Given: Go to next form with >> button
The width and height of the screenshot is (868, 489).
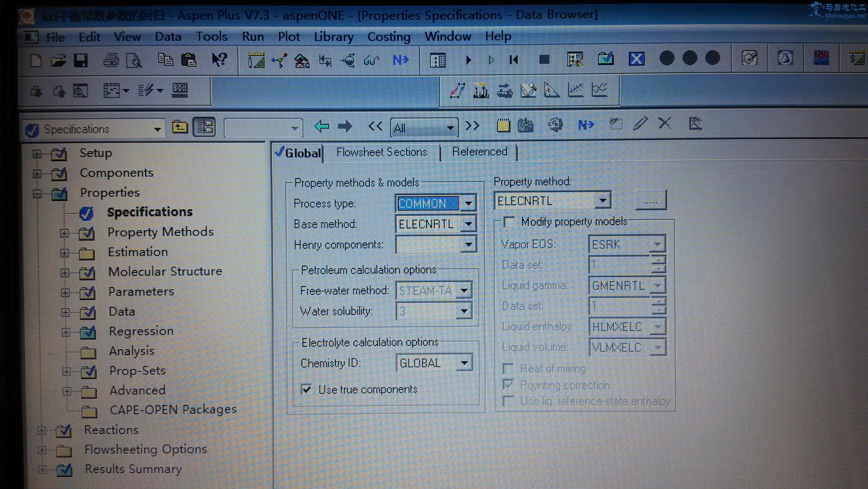Looking at the screenshot, I should tap(472, 126).
